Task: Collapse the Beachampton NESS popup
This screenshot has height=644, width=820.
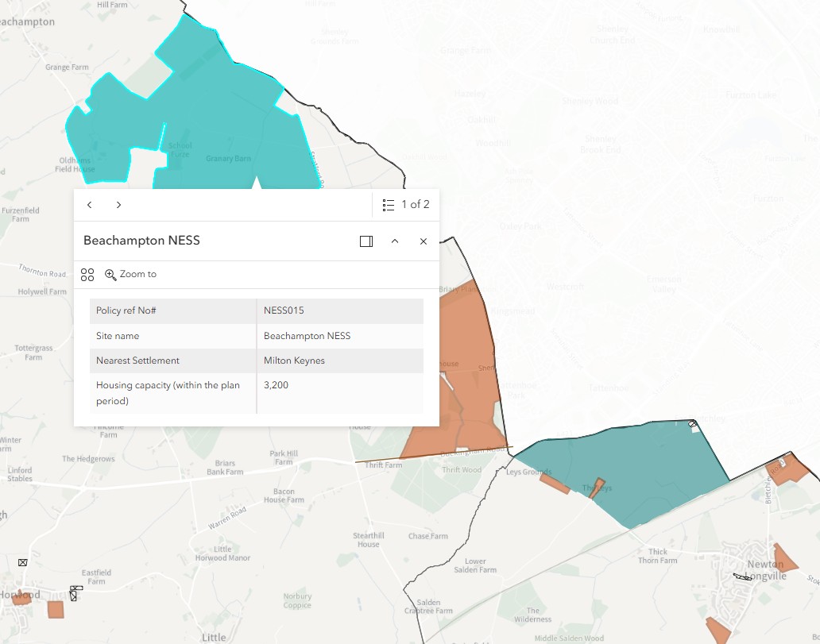Action: pos(395,241)
